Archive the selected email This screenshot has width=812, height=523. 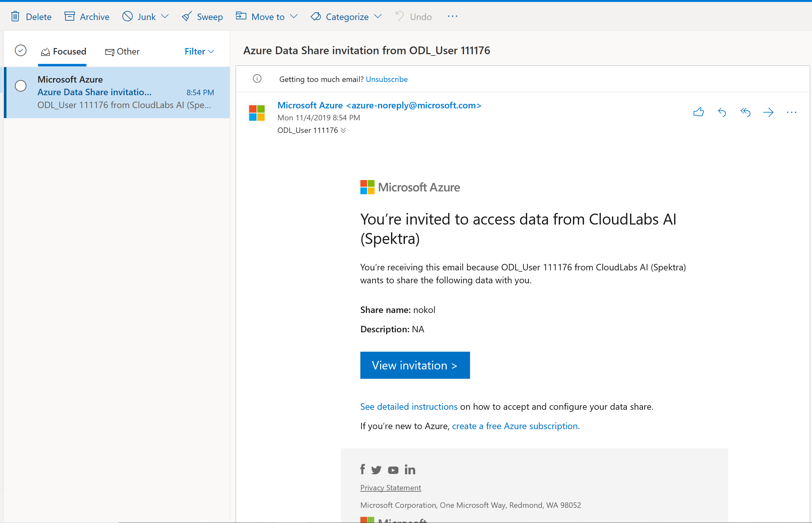coord(87,16)
